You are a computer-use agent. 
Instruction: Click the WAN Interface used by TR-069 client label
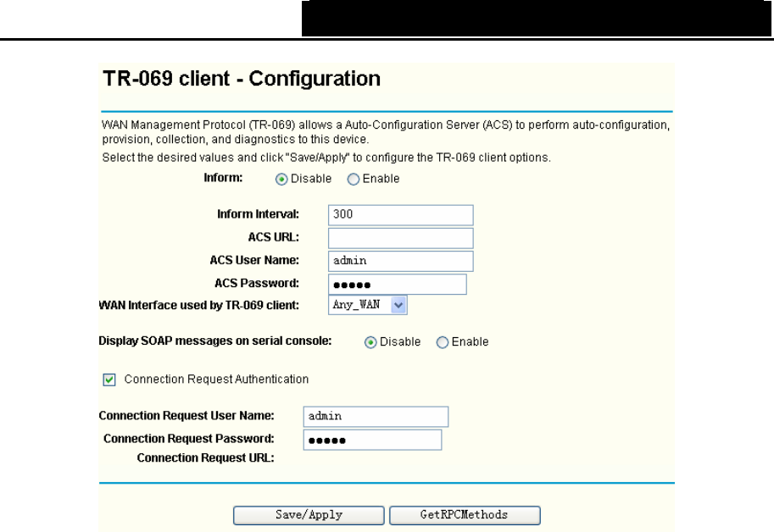pos(199,306)
